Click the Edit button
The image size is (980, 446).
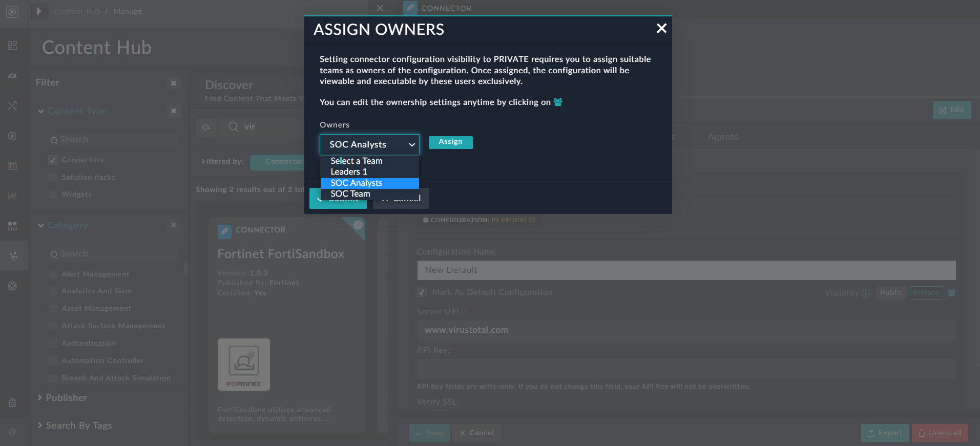pyautogui.click(x=951, y=110)
